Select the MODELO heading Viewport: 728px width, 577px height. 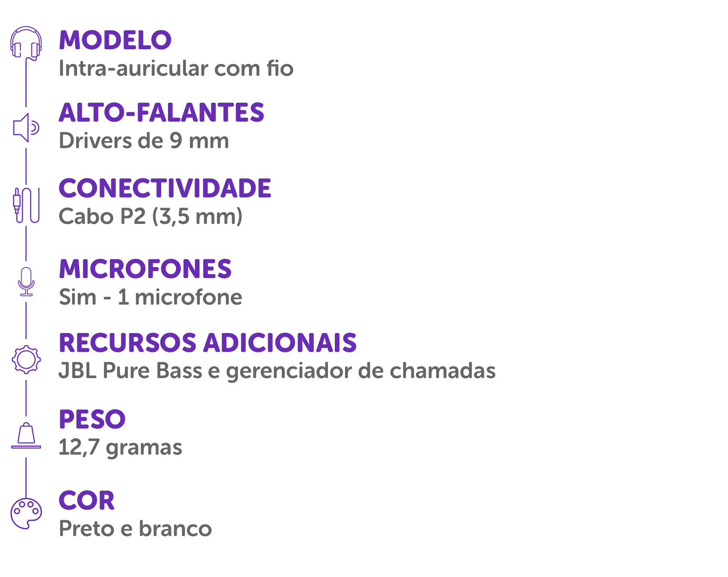115,40
